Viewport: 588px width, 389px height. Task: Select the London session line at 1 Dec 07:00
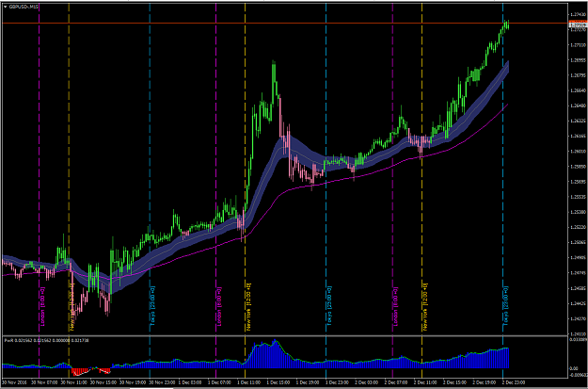tap(216, 169)
